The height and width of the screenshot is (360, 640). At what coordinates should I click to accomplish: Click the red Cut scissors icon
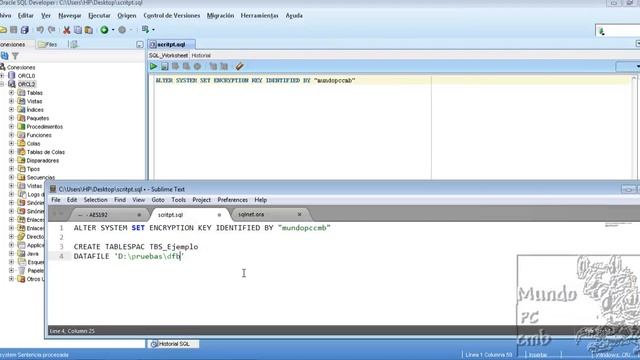(x=67, y=30)
